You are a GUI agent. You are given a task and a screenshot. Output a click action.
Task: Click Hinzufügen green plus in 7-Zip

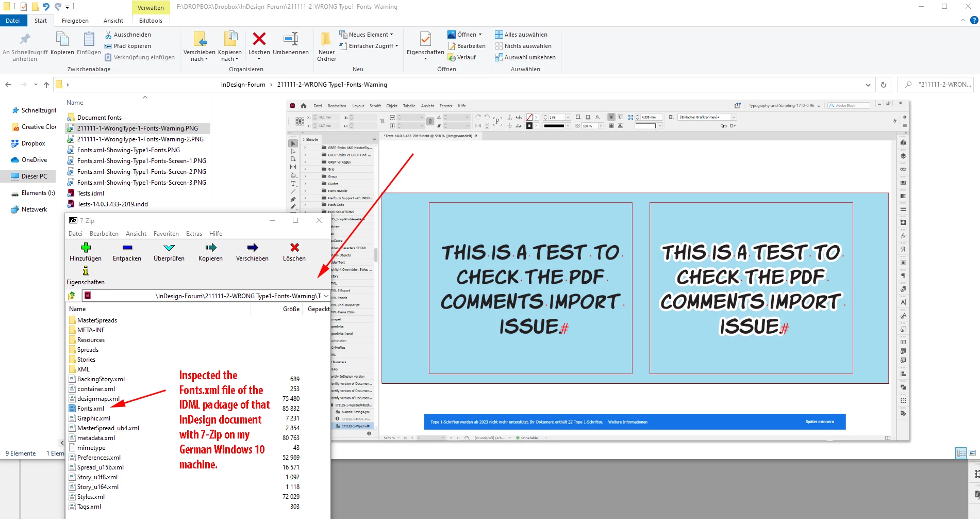[86, 248]
